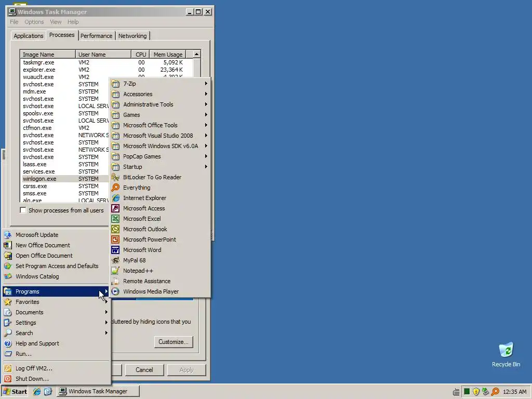532x399 pixels.
Task: Expand the Favorites submenu arrow
Action: pos(106,302)
